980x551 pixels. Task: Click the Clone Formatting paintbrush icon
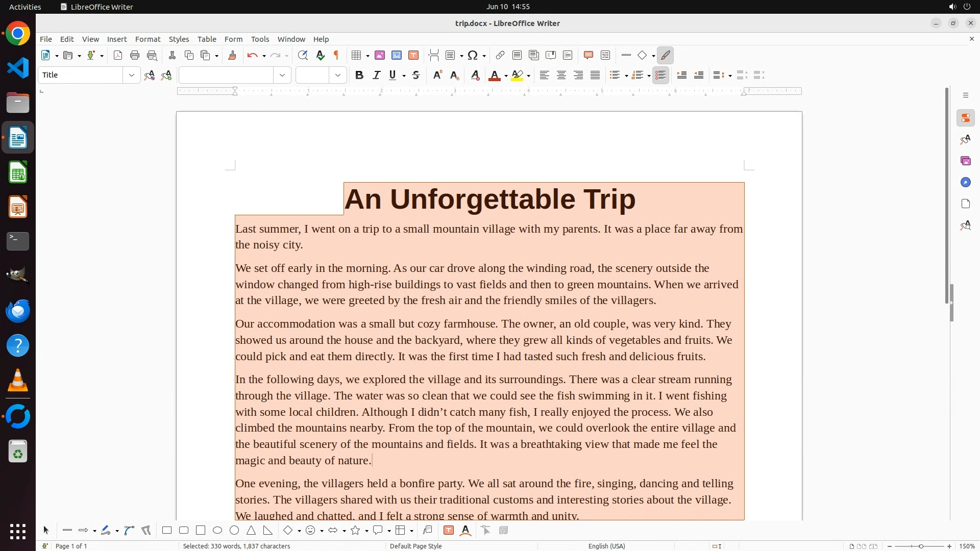coord(232,56)
